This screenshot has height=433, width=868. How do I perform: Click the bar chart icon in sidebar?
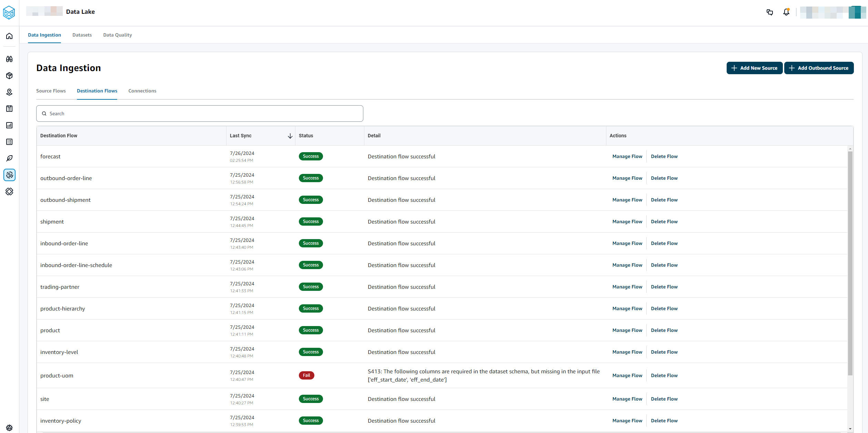9,125
